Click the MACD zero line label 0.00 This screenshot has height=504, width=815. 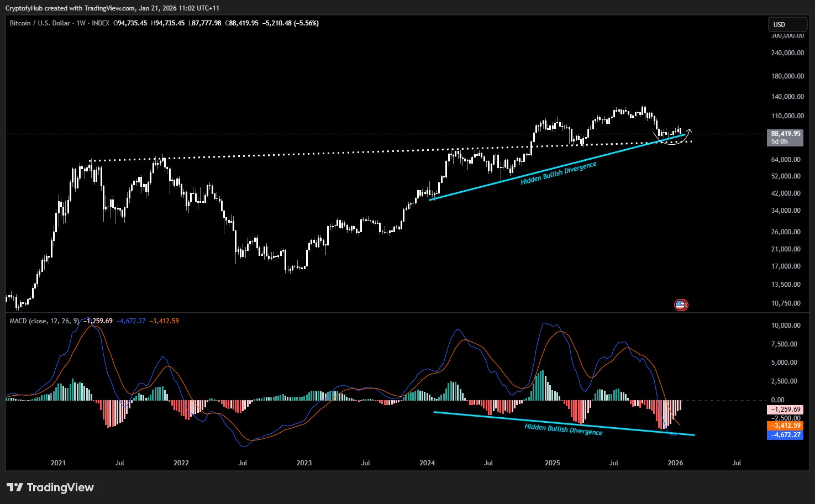click(778, 400)
